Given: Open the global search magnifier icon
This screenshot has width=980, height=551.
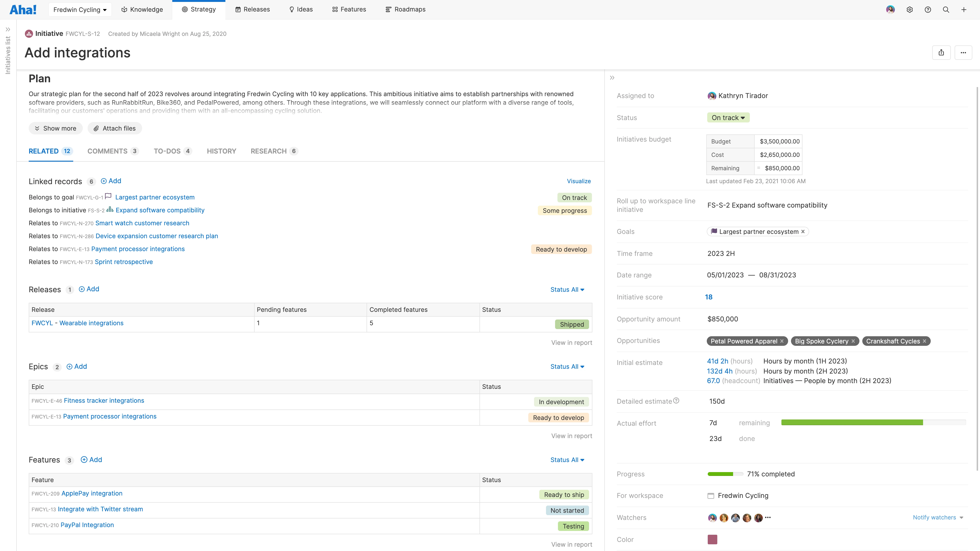Looking at the screenshot, I should tap(946, 10).
